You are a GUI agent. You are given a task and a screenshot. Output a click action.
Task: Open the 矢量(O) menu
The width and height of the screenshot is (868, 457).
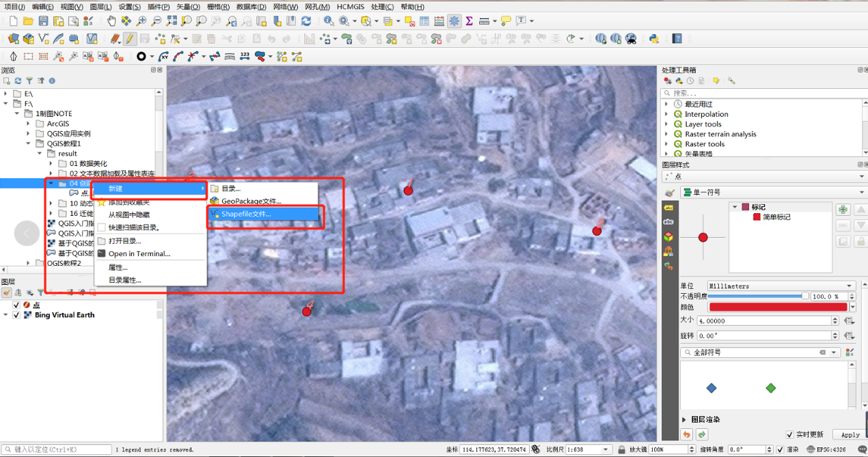tap(188, 6)
